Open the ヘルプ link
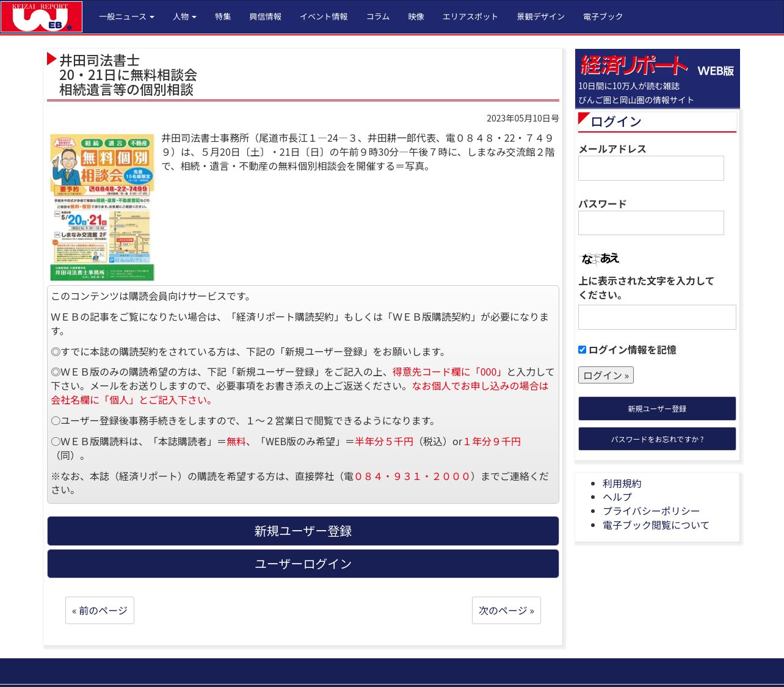Image resolution: width=784 pixels, height=687 pixels. 617,497
